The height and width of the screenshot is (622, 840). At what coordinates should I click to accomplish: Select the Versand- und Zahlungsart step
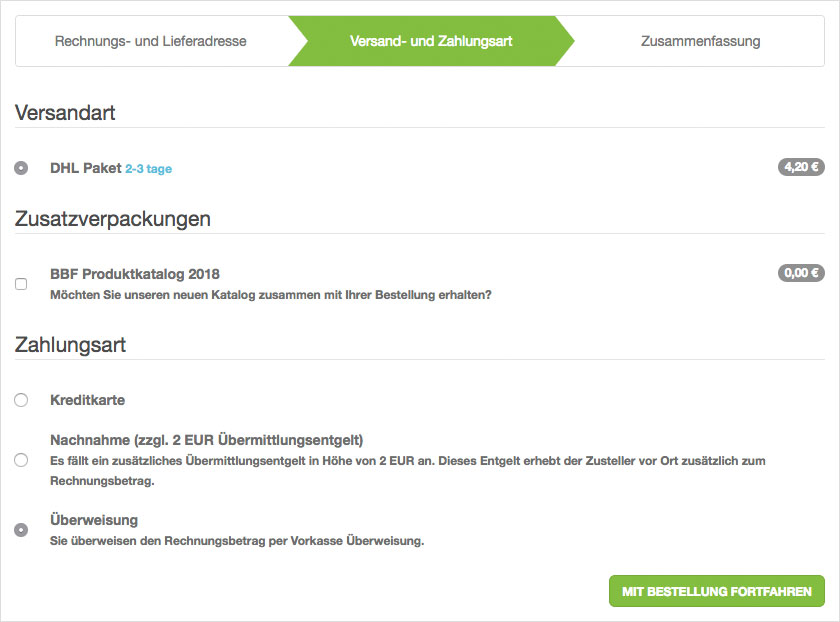pos(431,41)
